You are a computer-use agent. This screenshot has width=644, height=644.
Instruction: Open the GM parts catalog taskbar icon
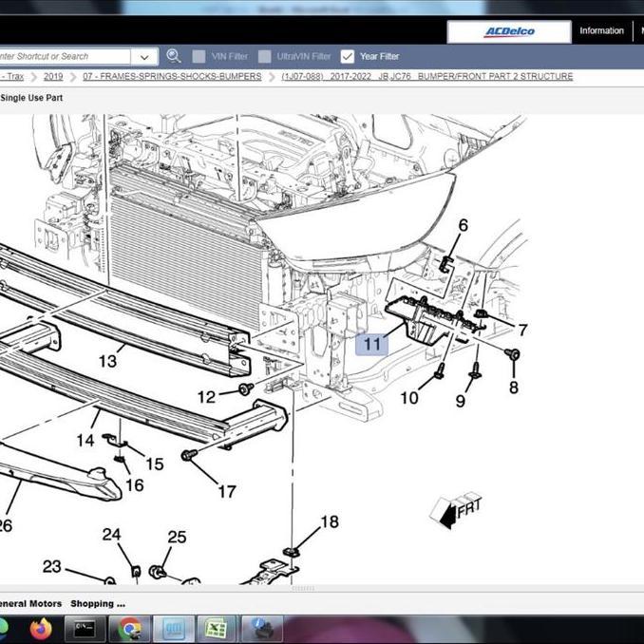[x=174, y=629]
